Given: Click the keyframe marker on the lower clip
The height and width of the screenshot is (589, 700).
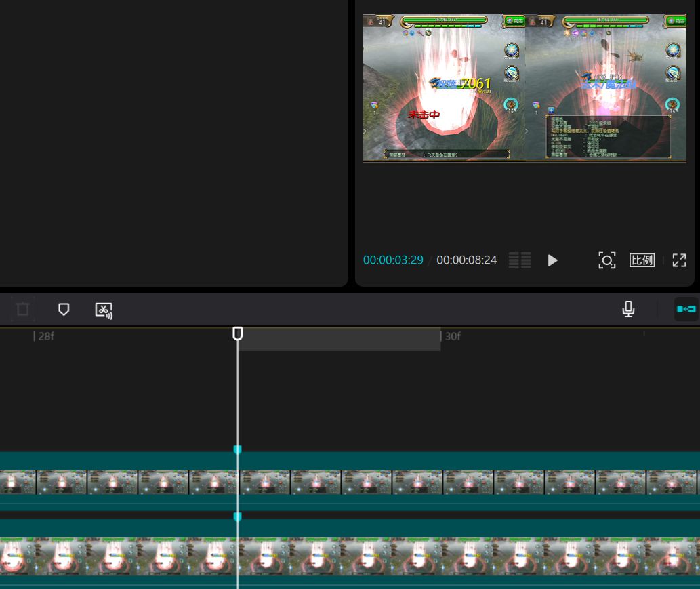Looking at the screenshot, I should tap(237, 516).
